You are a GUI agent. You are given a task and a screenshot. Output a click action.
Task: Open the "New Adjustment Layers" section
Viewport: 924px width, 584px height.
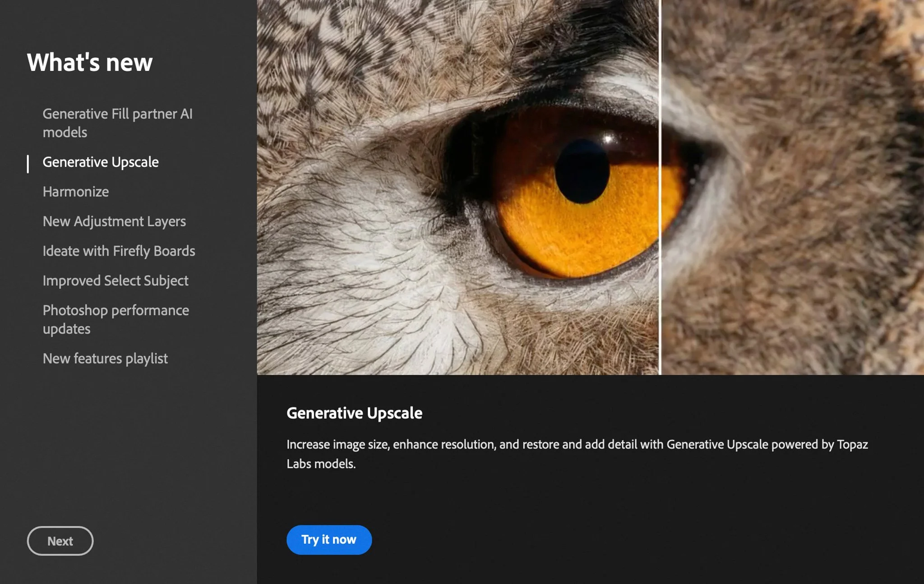pos(114,221)
